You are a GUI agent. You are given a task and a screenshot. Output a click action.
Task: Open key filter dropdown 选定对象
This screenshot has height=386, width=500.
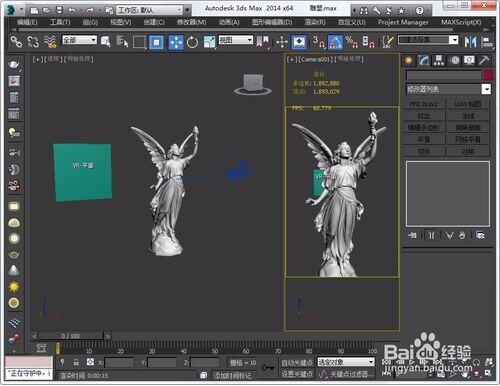[x=345, y=362]
